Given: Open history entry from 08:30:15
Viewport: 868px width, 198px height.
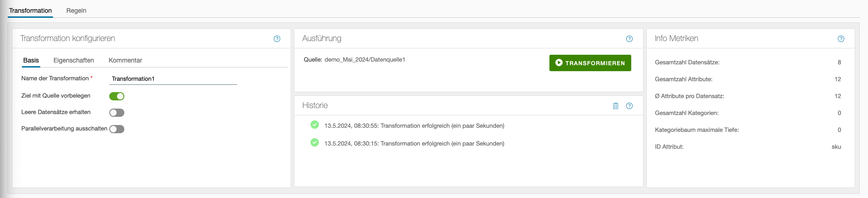Looking at the screenshot, I should pyautogui.click(x=414, y=144).
